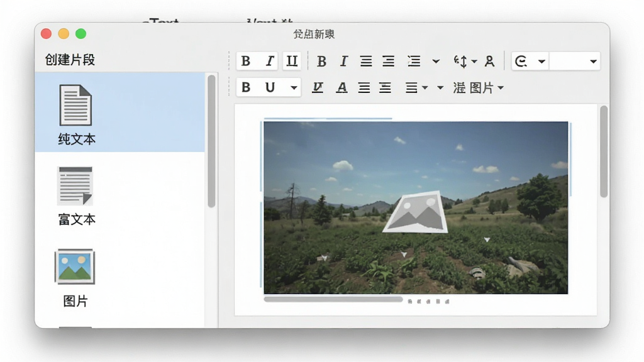Click the unboxed Italic icon in upper toolbar
Screen dimensions: 644x362
[x=344, y=62]
